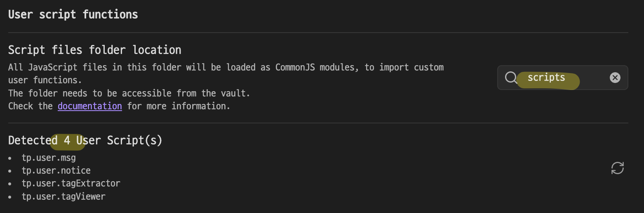The height and width of the screenshot is (213, 644).
Task: Click the User script functions heading
Action: click(73, 14)
